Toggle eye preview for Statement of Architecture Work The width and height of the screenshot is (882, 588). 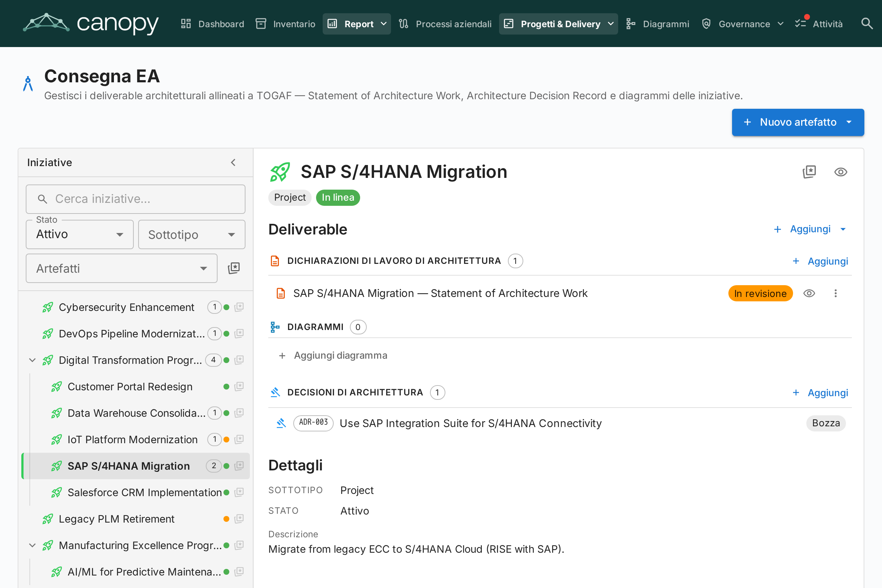(809, 293)
